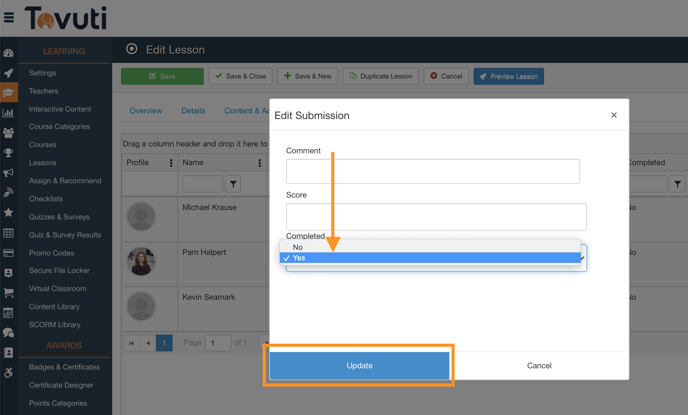Click Cancel in the Edit Submission dialog

click(539, 365)
